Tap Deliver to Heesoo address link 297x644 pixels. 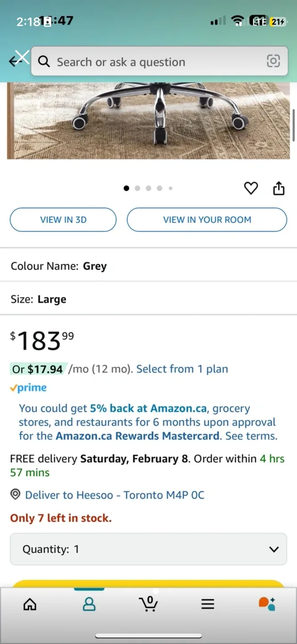tap(114, 495)
